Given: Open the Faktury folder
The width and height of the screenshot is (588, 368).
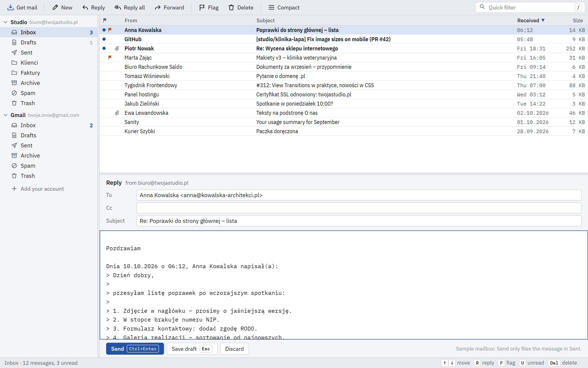Looking at the screenshot, I should tap(49, 73).
